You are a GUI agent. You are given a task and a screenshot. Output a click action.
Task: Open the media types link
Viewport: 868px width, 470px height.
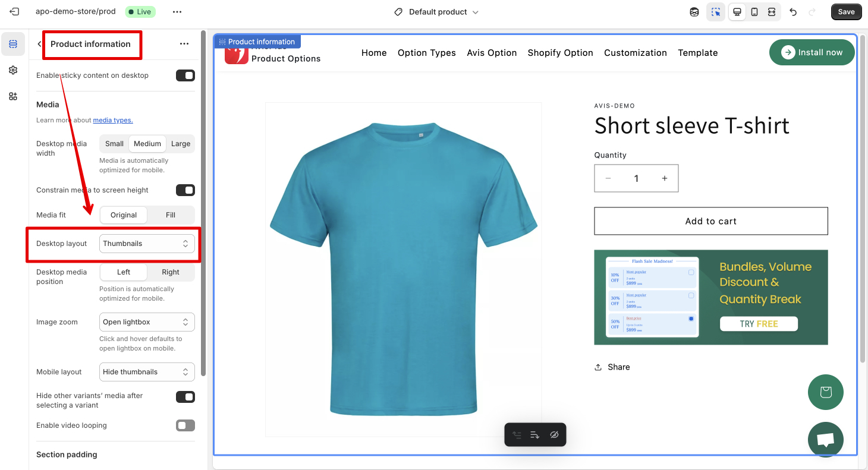pos(113,120)
